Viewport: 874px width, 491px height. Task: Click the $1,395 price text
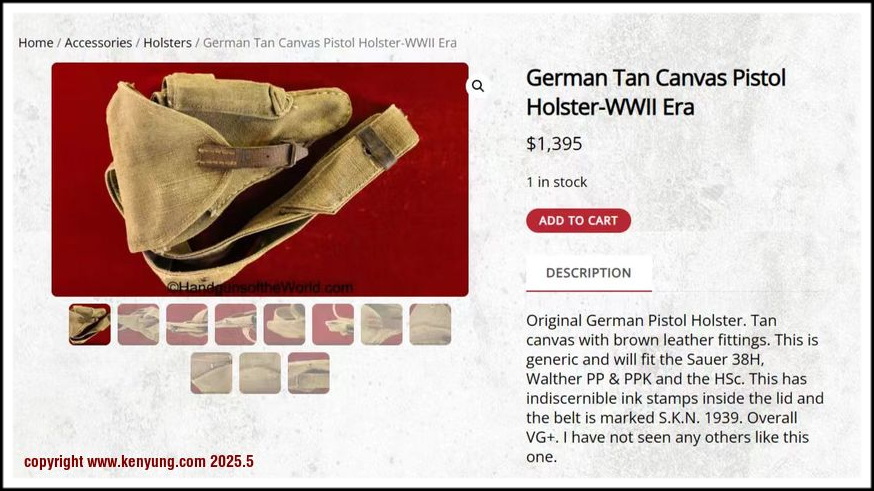[x=554, y=144]
